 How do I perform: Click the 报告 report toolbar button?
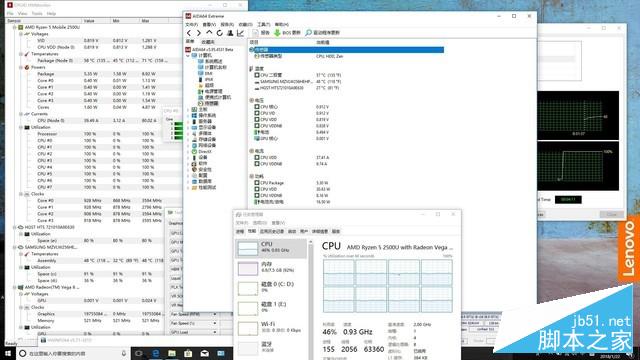[x=261, y=33]
